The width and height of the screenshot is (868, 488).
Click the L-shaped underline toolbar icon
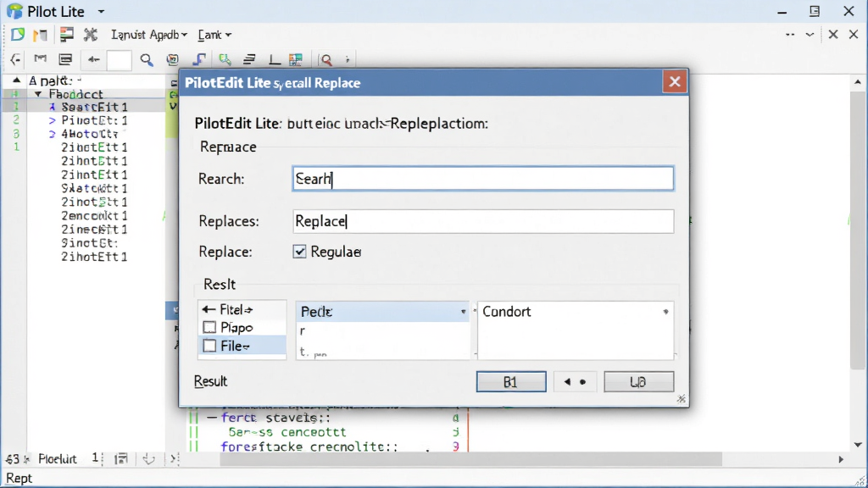point(274,59)
